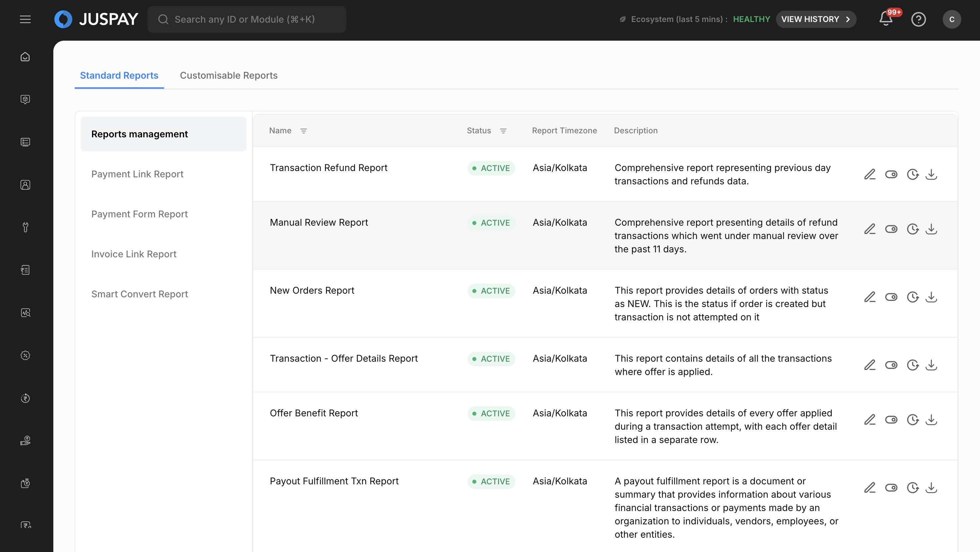The width and height of the screenshot is (980, 552).
Task: Open the home icon in the sidebar
Action: coord(25,57)
